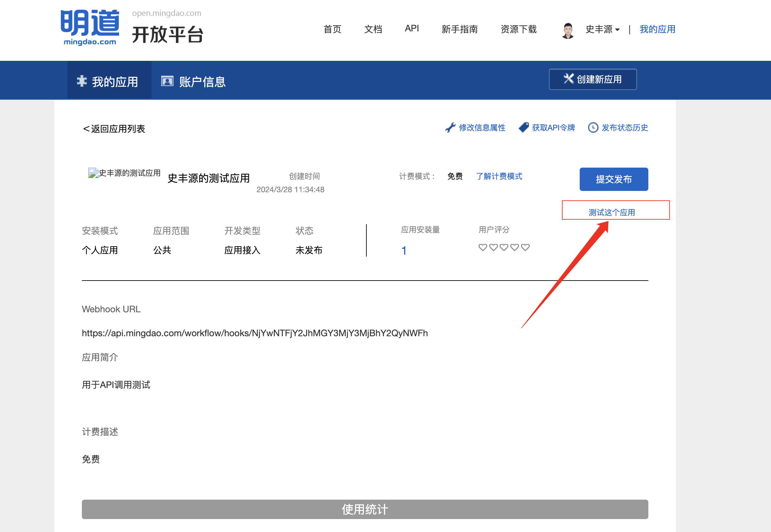
Task: Open the 了解计费模式 link
Action: tap(499, 176)
